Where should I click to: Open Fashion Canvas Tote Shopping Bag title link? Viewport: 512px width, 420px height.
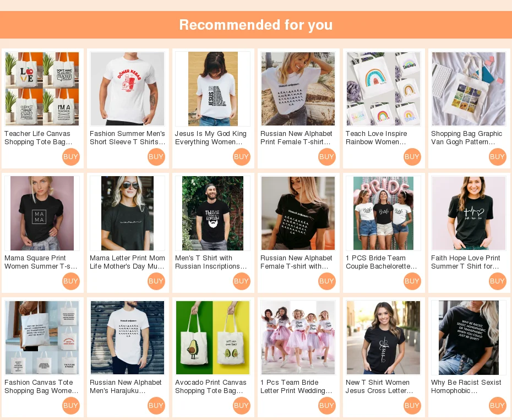41,386
